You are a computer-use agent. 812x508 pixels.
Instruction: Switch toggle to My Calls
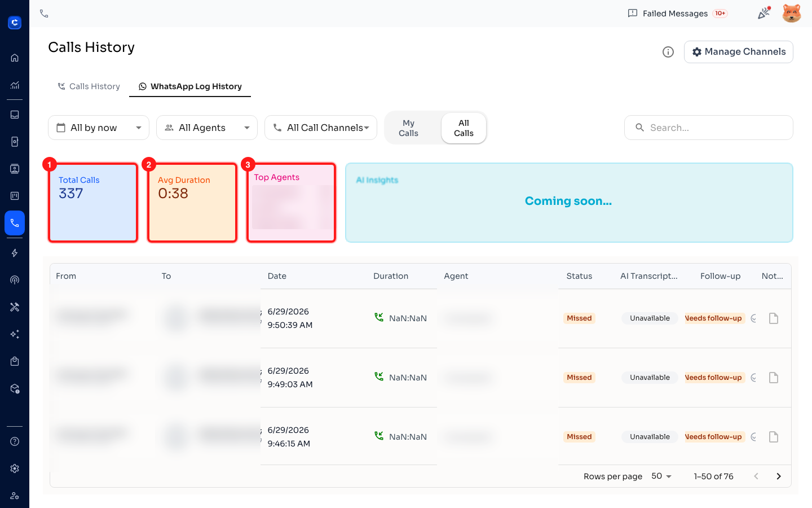click(x=409, y=128)
